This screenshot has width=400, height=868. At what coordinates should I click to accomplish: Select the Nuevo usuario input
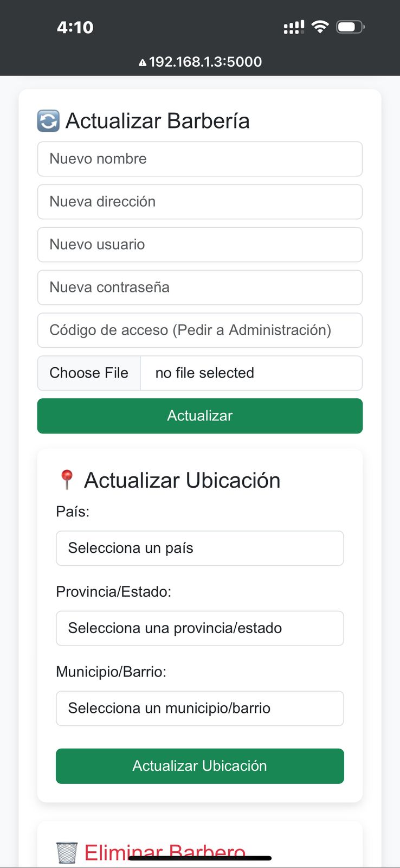coord(199,245)
